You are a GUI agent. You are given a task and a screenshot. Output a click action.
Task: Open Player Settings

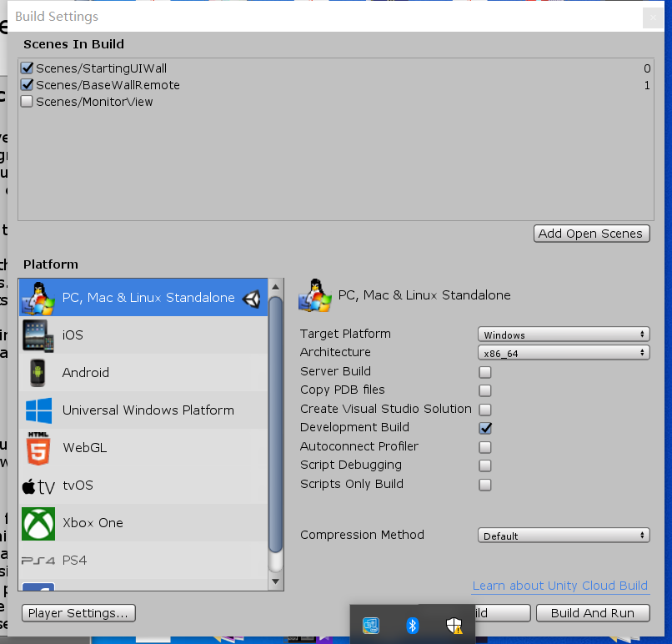[x=78, y=613]
